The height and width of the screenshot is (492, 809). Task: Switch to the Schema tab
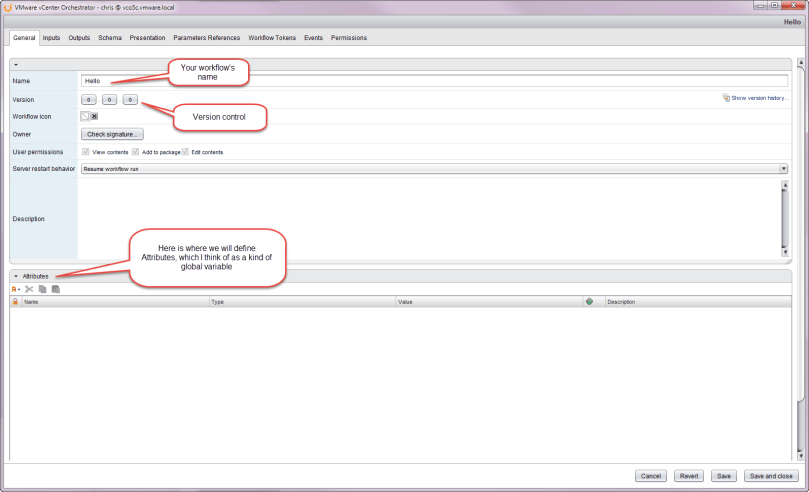pyautogui.click(x=110, y=38)
